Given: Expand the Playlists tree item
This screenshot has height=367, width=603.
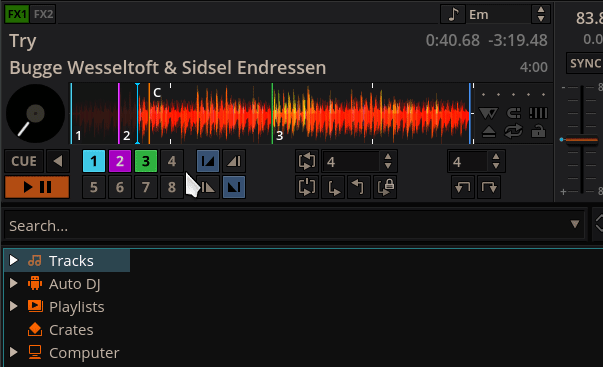Looking at the screenshot, I should (x=13, y=306).
